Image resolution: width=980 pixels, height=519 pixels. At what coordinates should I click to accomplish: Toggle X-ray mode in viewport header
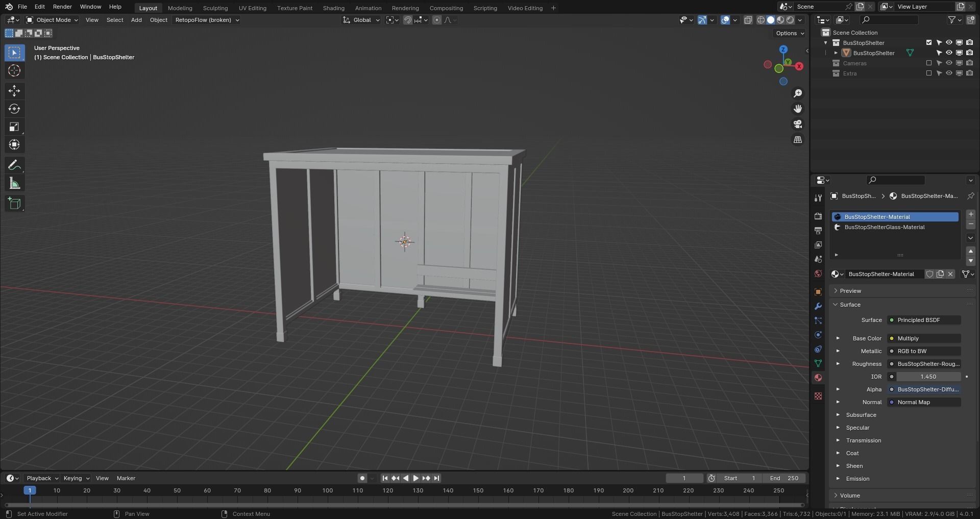(x=748, y=20)
